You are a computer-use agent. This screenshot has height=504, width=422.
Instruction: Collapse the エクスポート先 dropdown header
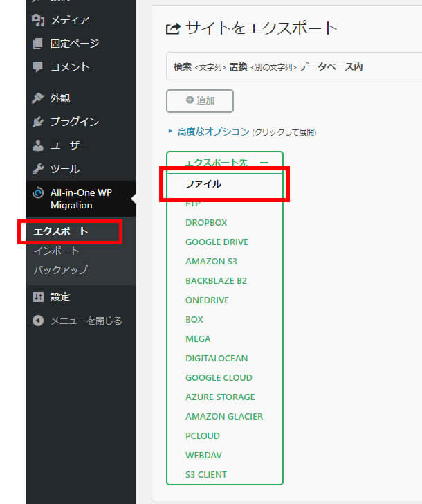[225, 162]
